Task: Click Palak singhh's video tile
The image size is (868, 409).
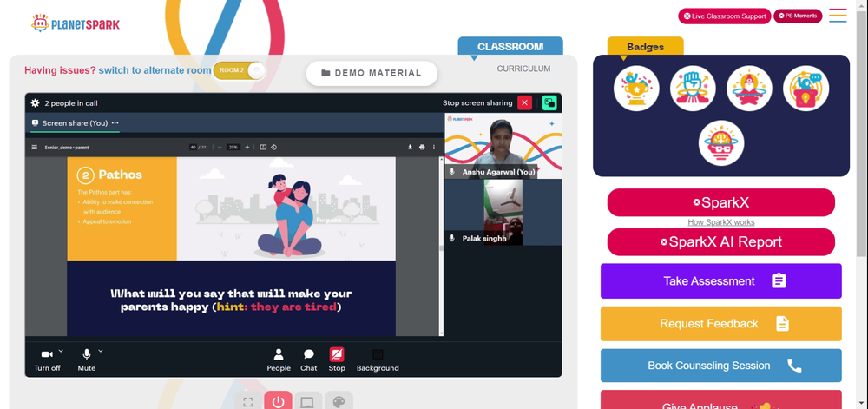Action: point(503,212)
